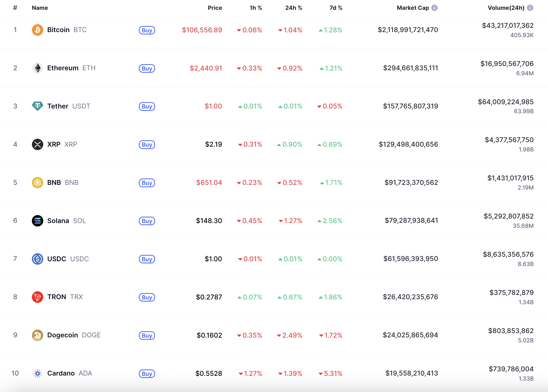This screenshot has height=392, width=548.
Task: Open Volume(24h) info tooltip icon
Action: click(x=530, y=8)
